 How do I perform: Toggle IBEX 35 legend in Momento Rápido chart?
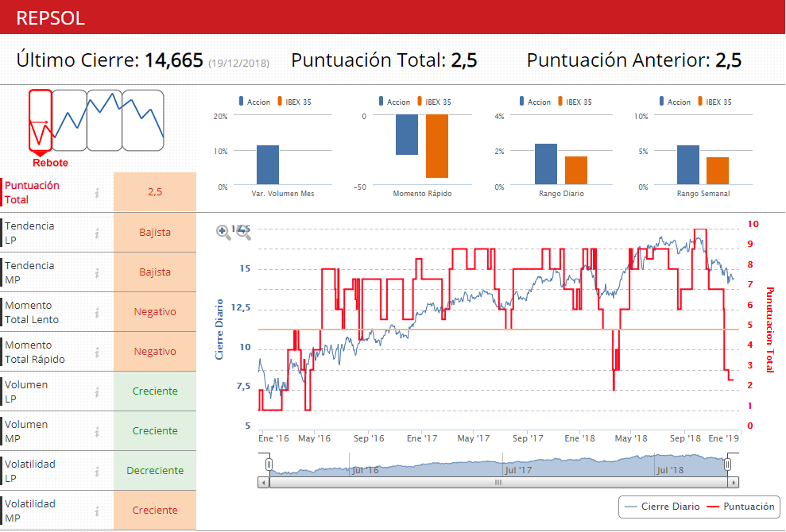coord(434,102)
